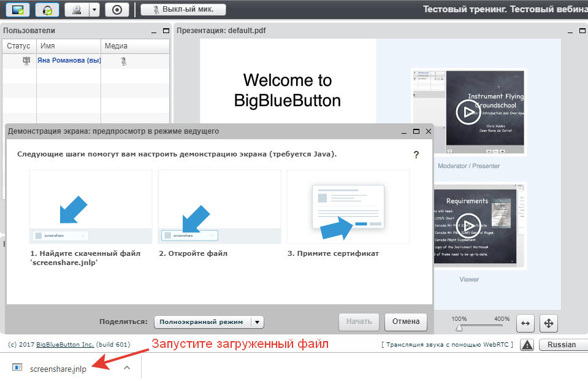Expand the chevron menu beside screenshare.jnlp
The width and height of the screenshot is (588, 381).
[127, 368]
